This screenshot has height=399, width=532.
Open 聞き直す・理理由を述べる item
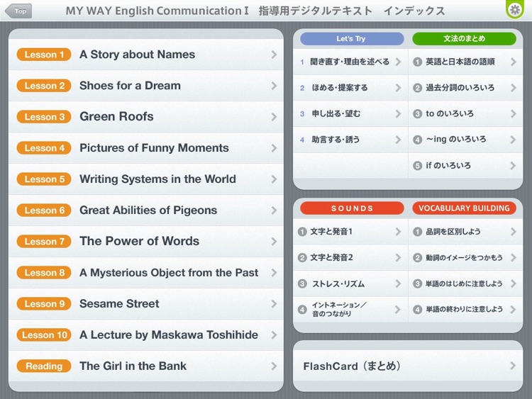pos(350,62)
